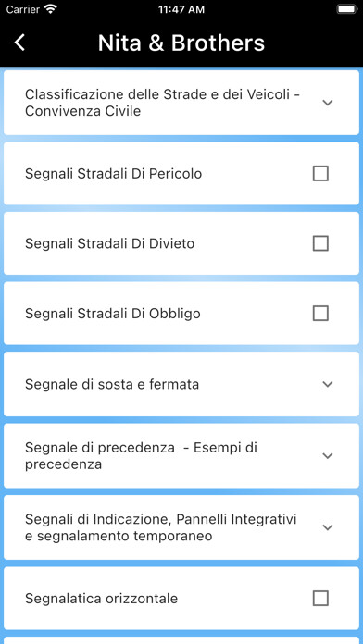Expand Classificazione delle Strade e dei Veicoli chevron

pyautogui.click(x=327, y=103)
